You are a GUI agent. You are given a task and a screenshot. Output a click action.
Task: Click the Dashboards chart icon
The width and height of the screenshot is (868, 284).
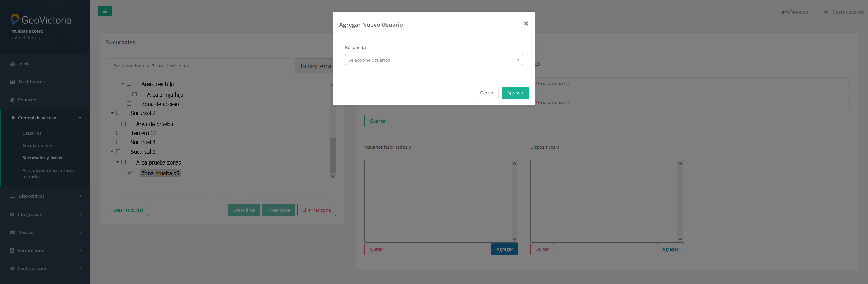point(13,82)
